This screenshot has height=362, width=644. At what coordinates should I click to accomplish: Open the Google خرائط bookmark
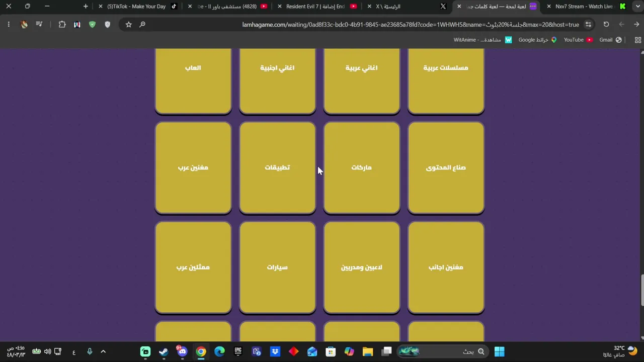(538, 40)
